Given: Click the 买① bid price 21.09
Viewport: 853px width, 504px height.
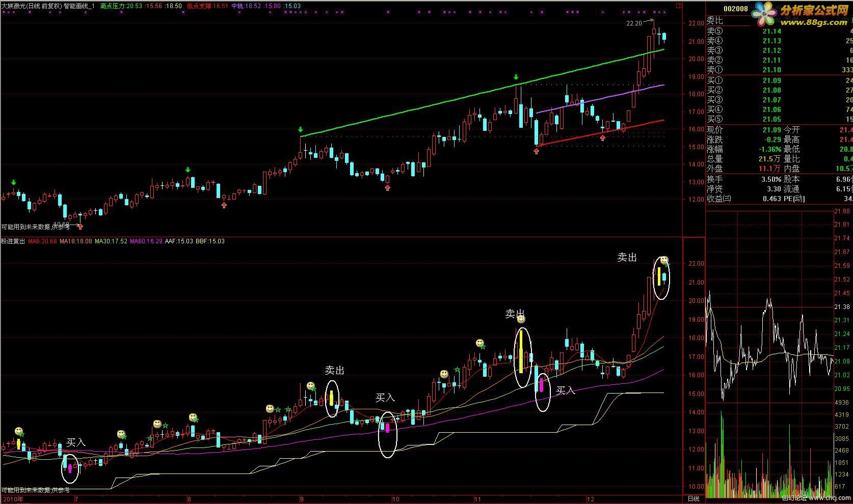Looking at the screenshot, I should click(771, 80).
